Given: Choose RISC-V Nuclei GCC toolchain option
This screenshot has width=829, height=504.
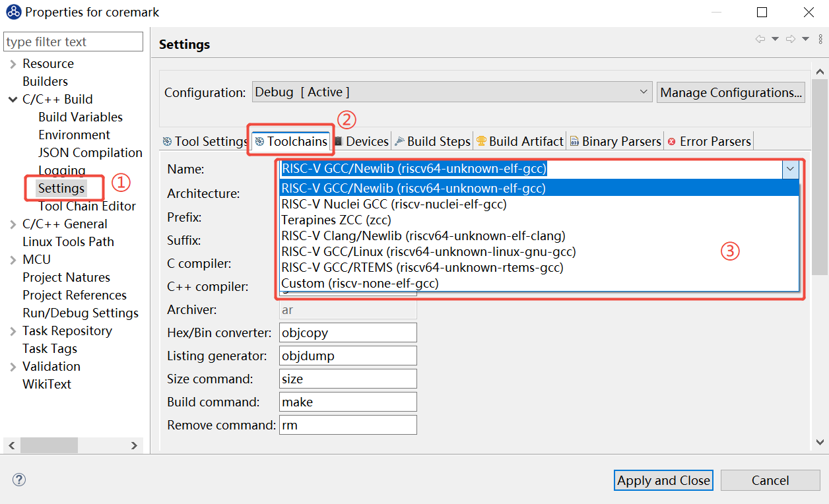Looking at the screenshot, I should (394, 205).
